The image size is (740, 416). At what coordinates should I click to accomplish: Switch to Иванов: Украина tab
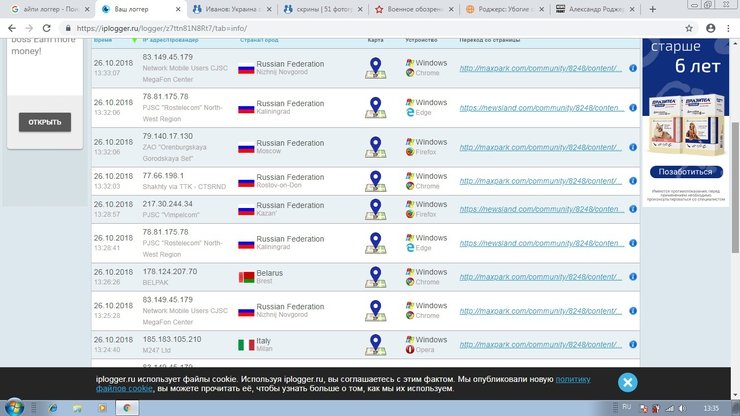[x=229, y=8]
